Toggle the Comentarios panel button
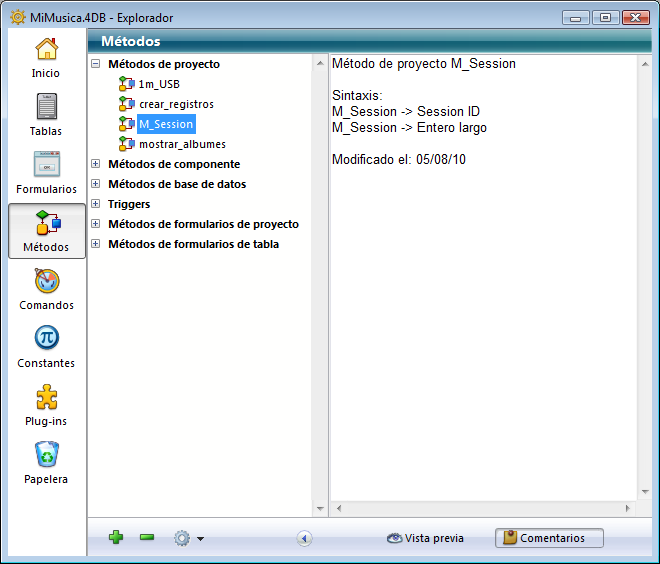The height and width of the screenshot is (564, 660). [549, 538]
